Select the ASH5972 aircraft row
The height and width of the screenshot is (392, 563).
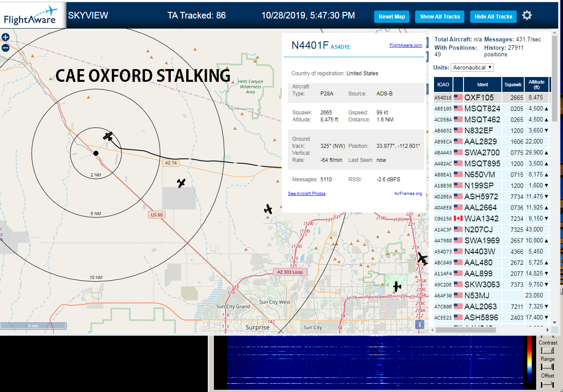pos(492,197)
